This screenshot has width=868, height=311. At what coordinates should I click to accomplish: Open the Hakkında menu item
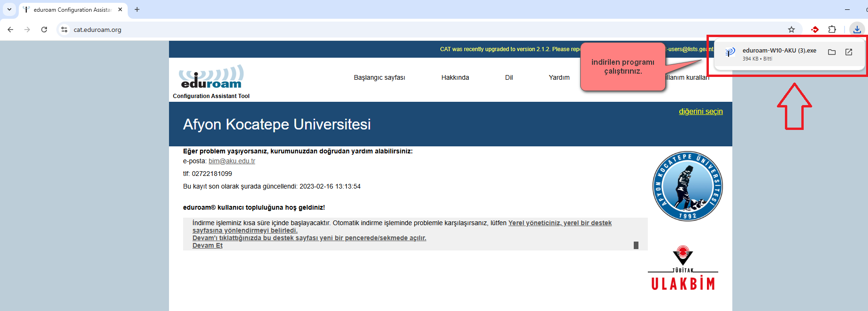click(x=455, y=77)
